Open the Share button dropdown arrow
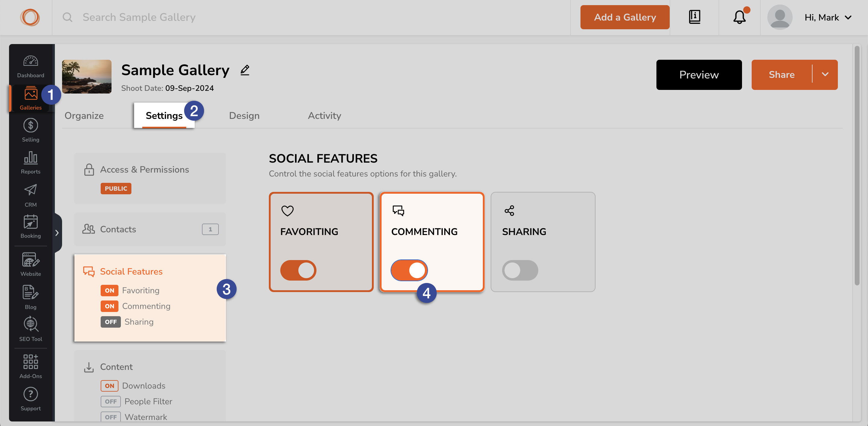The height and width of the screenshot is (426, 868). (x=825, y=75)
